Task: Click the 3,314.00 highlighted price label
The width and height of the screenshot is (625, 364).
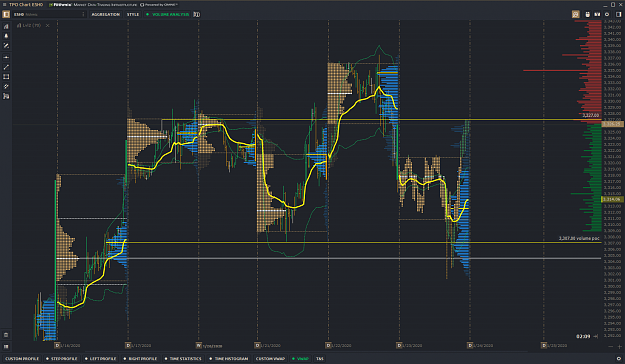Action: click(612, 199)
